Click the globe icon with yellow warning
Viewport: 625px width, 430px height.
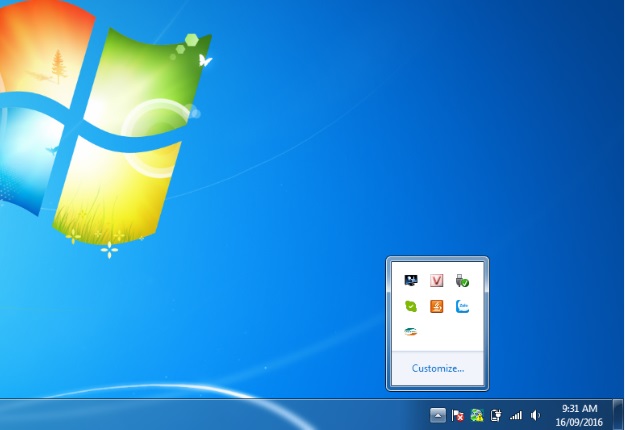click(x=477, y=415)
